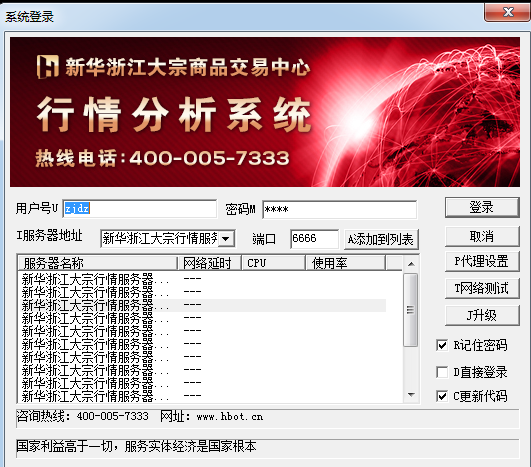The image size is (531, 467).
Task: Expand the server address dropdown
Action: tap(226, 239)
